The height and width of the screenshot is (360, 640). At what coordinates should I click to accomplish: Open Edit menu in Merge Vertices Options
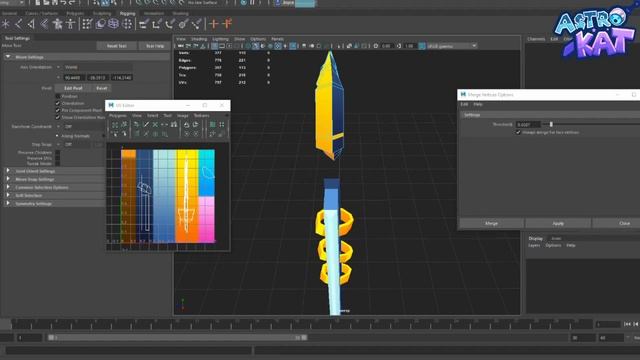464,104
